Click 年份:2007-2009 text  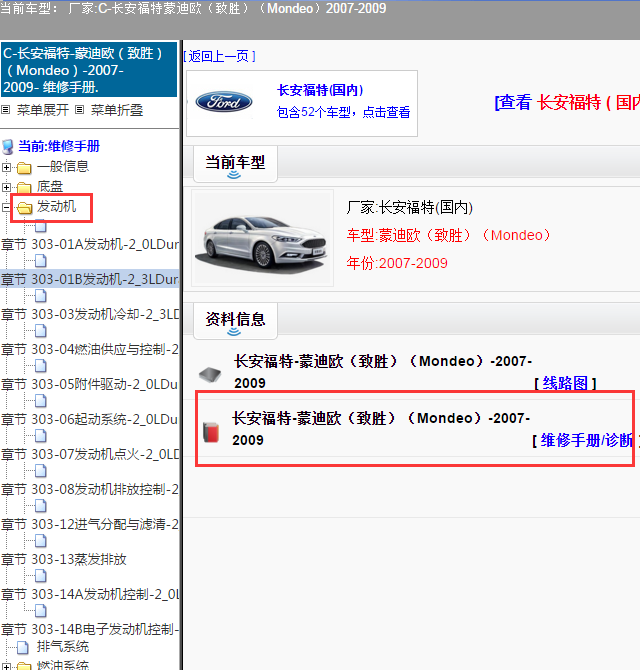pyautogui.click(x=397, y=263)
